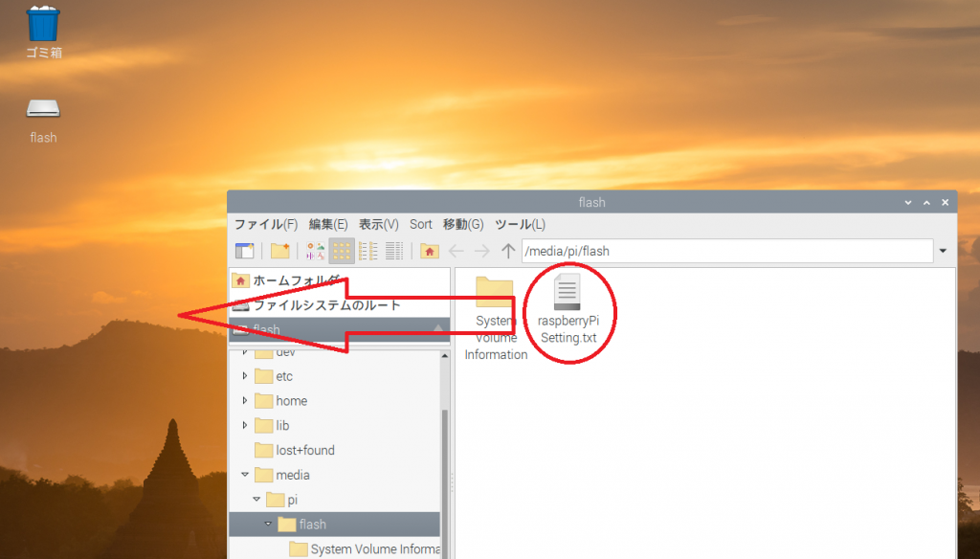Switch to detailed list view
Viewport: 980px width, 559px height.
[393, 251]
